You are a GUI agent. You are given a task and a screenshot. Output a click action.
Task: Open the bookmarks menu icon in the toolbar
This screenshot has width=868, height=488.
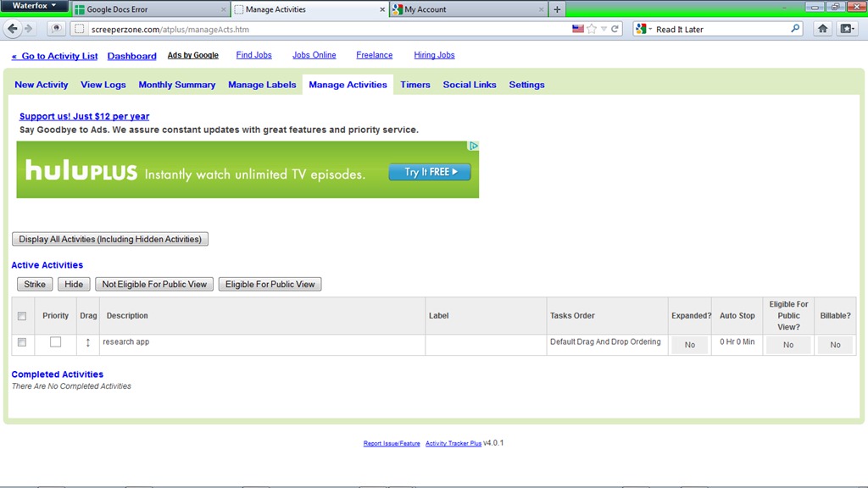pos(847,29)
